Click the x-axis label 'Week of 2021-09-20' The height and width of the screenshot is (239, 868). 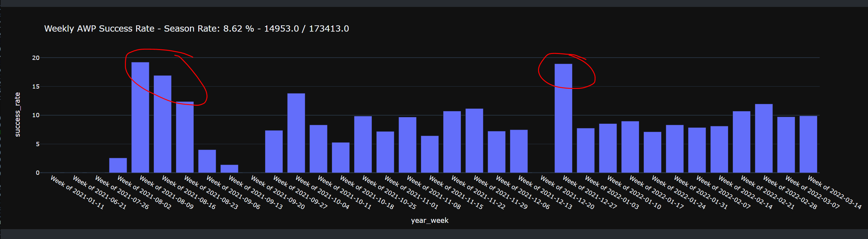278,192
